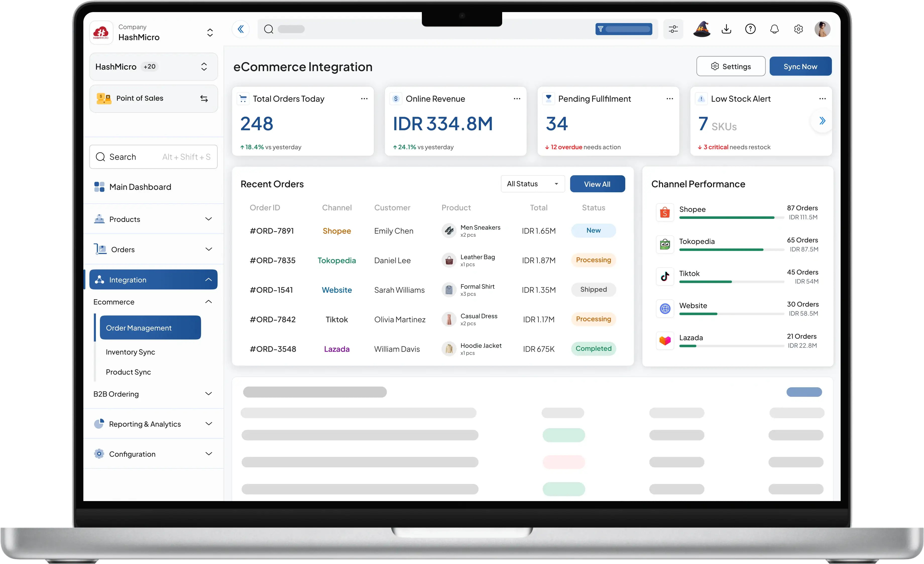Expand the Configuration chevron
Screen dimensions: 924x564
[x=209, y=454]
